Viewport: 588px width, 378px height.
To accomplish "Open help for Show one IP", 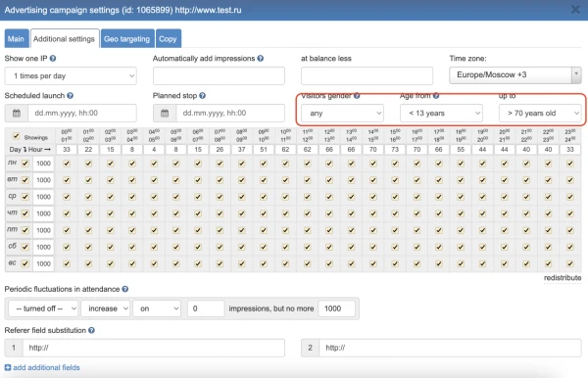I will pyautogui.click(x=53, y=59).
